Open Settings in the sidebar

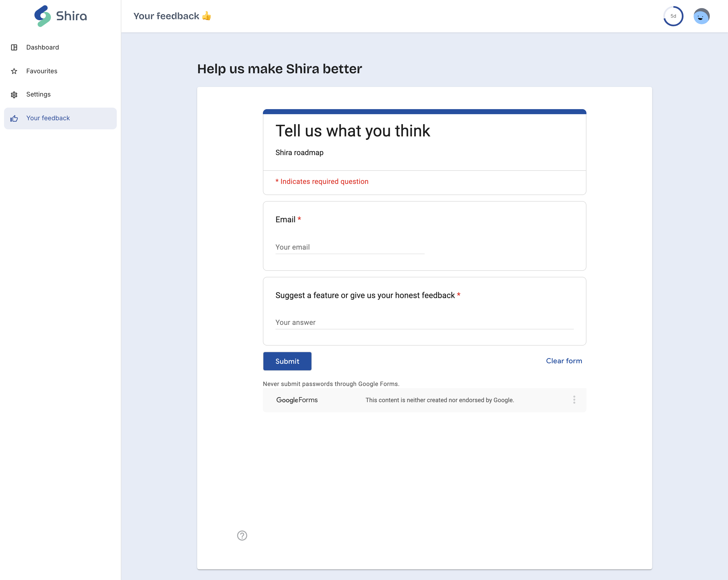click(x=60, y=94)
